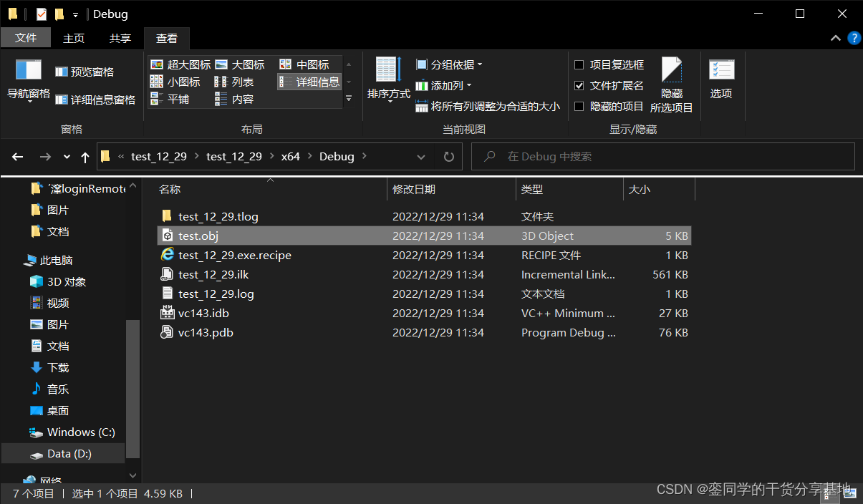Viewport: 863px width, 504px height.
Task: Go up one folder level
Action: tap(85, 157)
